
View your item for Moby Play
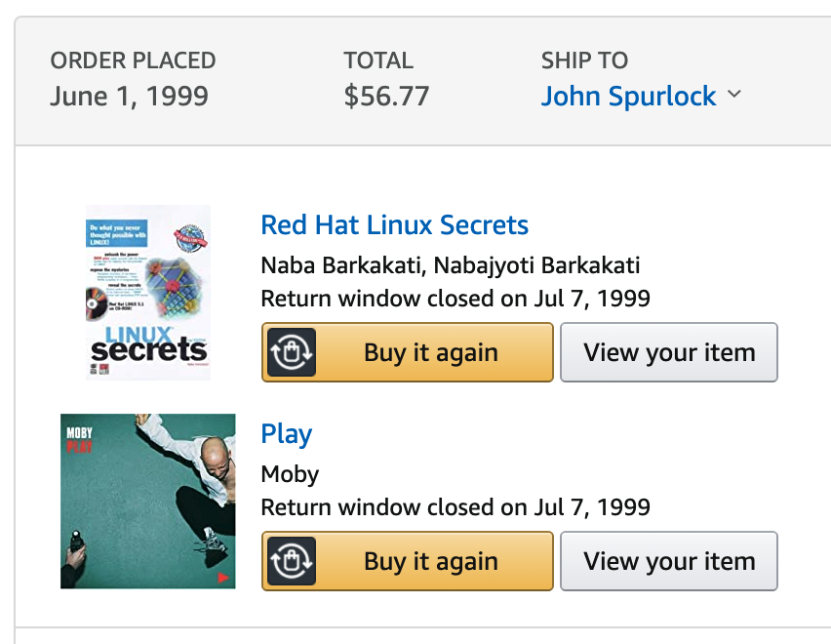point(669,561)
